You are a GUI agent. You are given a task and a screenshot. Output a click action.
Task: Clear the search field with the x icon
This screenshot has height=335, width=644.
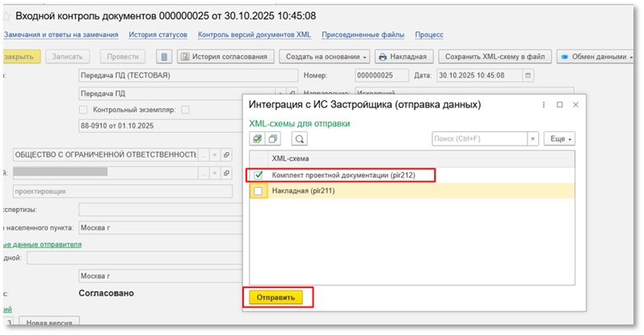coord(532,138)
